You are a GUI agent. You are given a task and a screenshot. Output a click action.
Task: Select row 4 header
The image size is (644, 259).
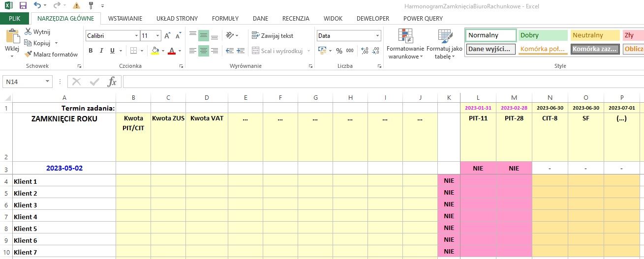click(6, 181)
